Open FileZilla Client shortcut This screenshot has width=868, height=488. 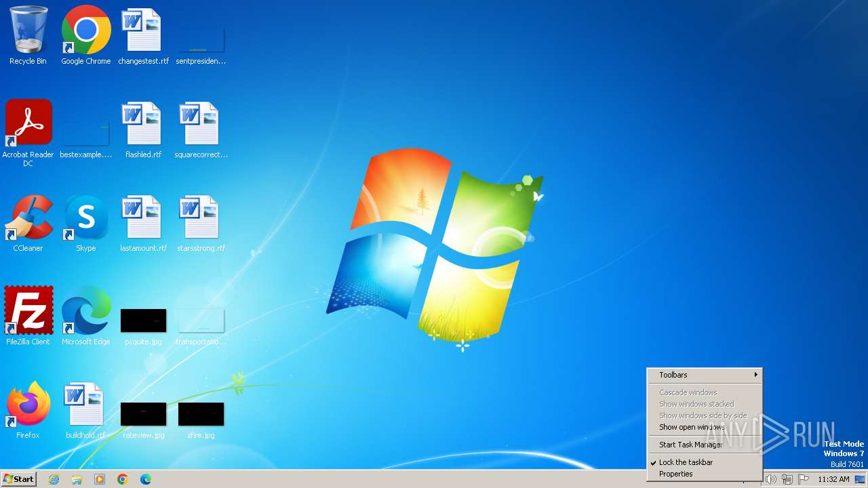[28, 317]
